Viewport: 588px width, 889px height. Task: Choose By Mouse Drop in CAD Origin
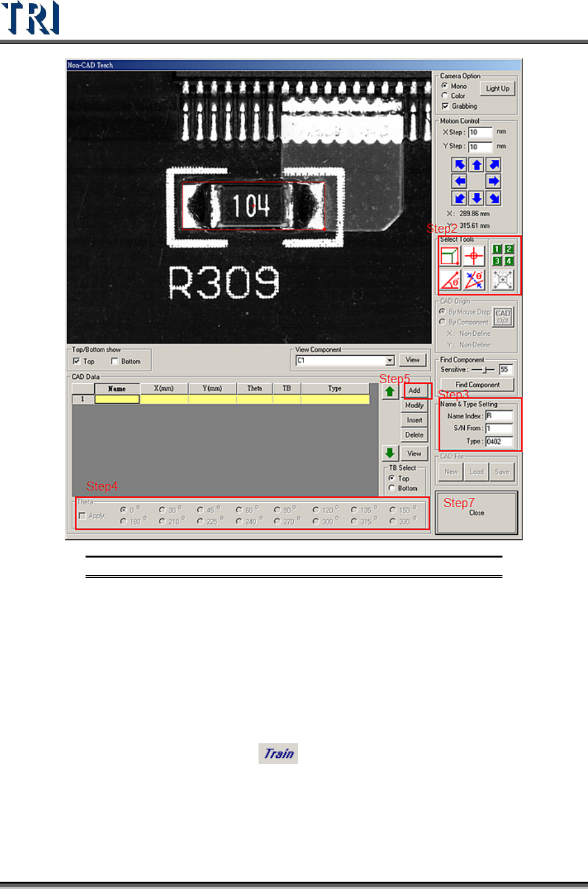click(x=442, y=312)
